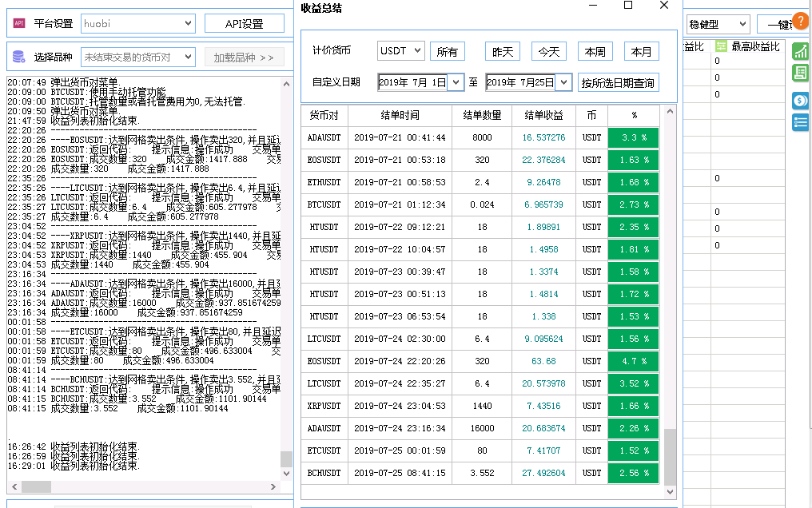Viewport: 812px width, 508px height.
Task: Select XRPUSDT in the profit table
Action: point(324,406)
